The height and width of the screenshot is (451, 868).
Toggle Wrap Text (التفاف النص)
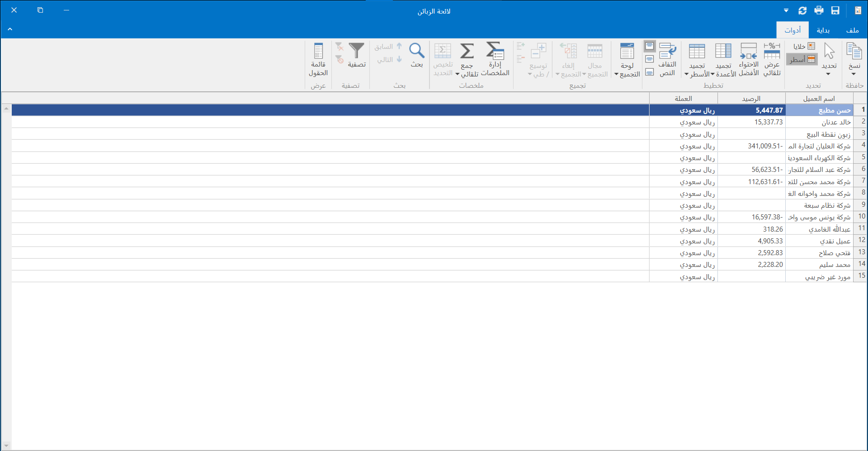pyautogui.click(x=667, y=51)
